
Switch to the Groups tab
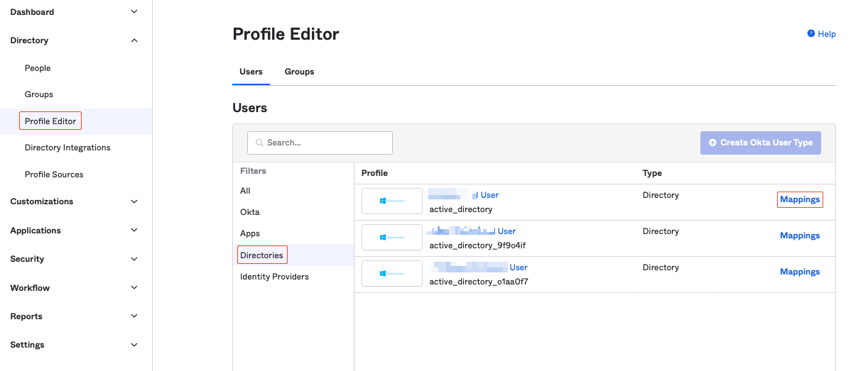299,72
